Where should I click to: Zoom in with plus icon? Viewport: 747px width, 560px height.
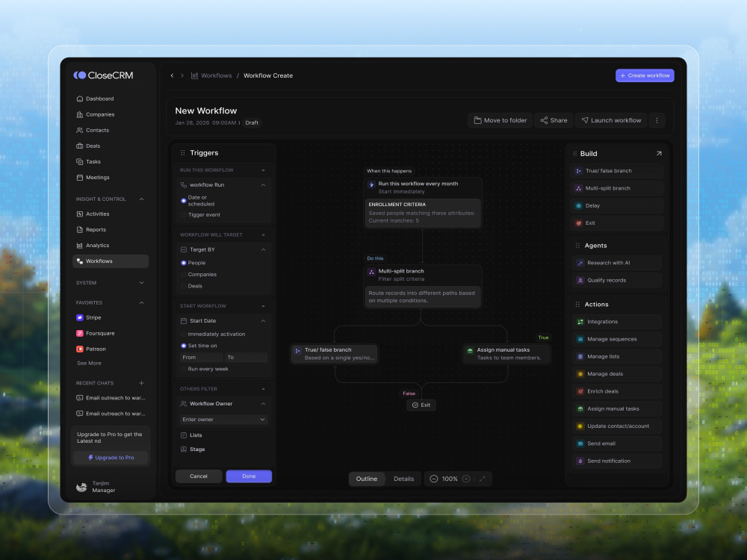[x=466, y=479]
